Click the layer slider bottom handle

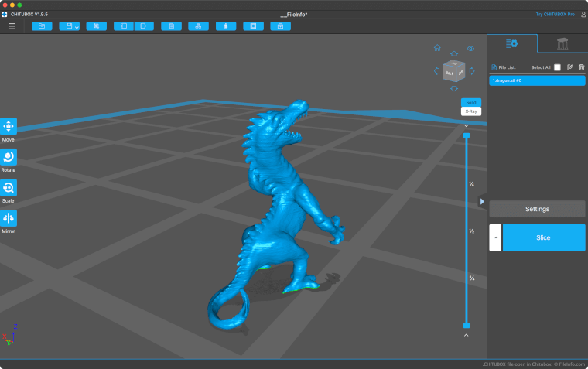pyautogui.click(x=466, y=326)
